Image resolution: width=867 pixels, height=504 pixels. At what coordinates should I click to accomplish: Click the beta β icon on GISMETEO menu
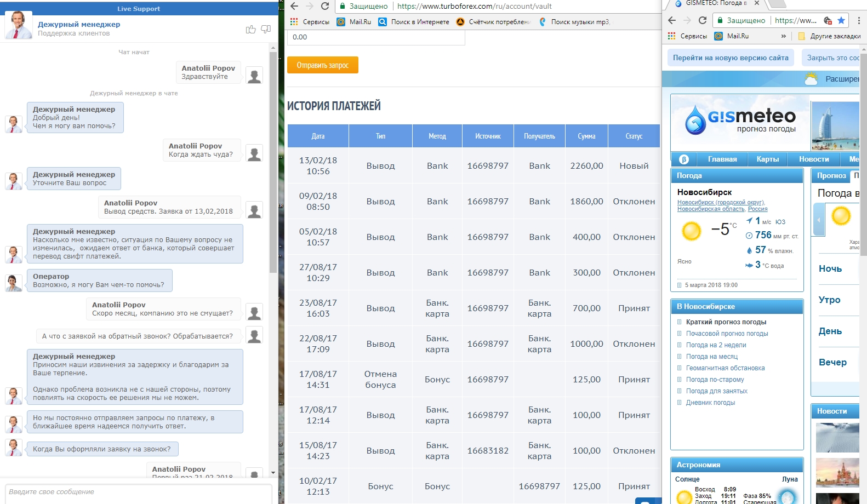(684, 159)
